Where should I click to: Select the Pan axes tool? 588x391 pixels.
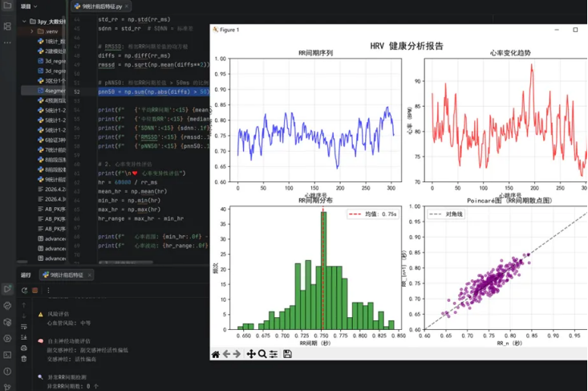pyautogui.click(x=251, y=354)
